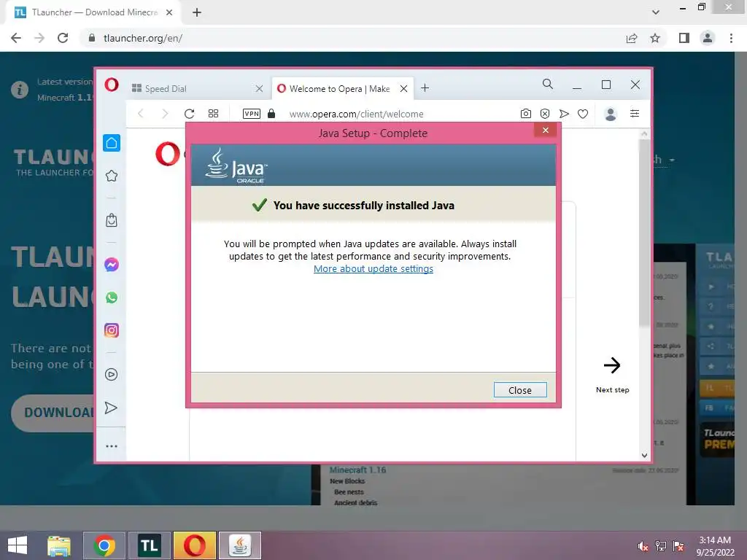Share page via Chrome share icon

click(x=632, y=38)
